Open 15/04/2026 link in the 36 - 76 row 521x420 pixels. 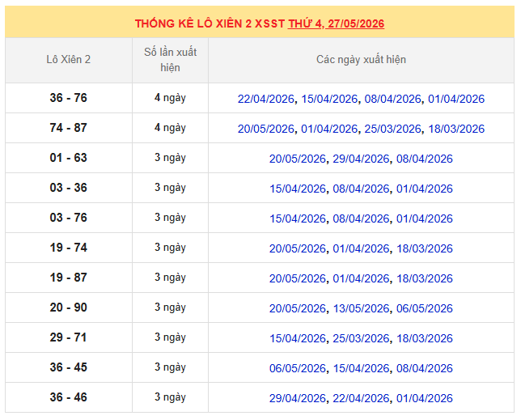[x=329, y=99]
